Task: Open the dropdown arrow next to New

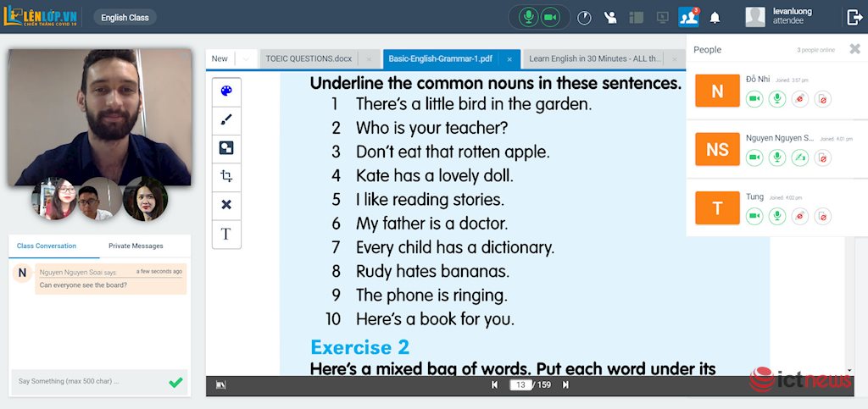Action: coord(245,58)
